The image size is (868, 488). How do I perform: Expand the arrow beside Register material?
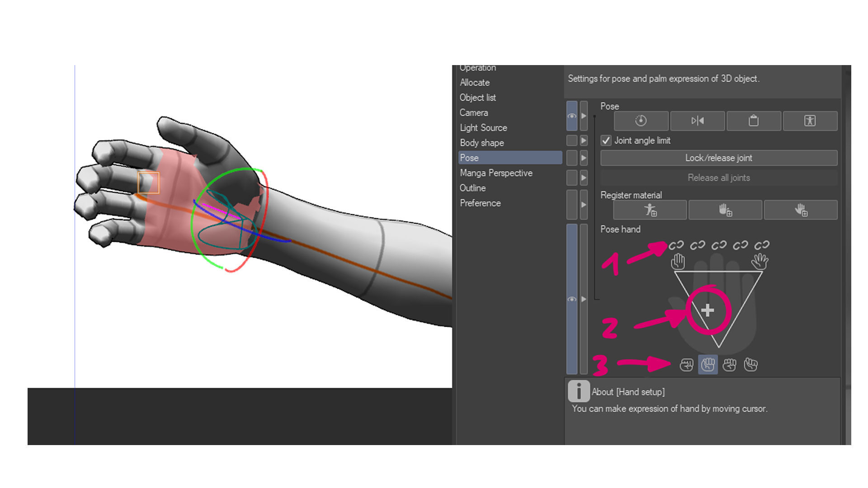(x=584, y=205)
